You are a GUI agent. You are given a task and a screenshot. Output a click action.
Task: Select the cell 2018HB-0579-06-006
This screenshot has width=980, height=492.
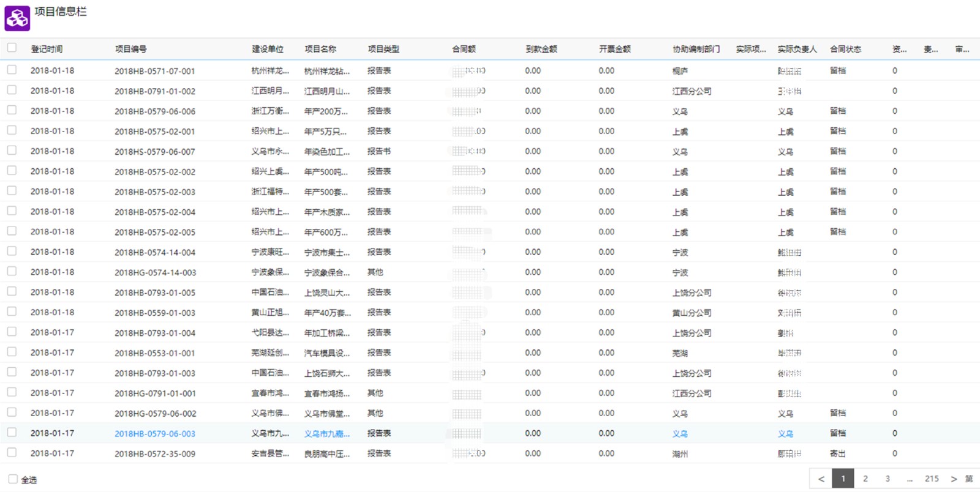coord(155,111)
